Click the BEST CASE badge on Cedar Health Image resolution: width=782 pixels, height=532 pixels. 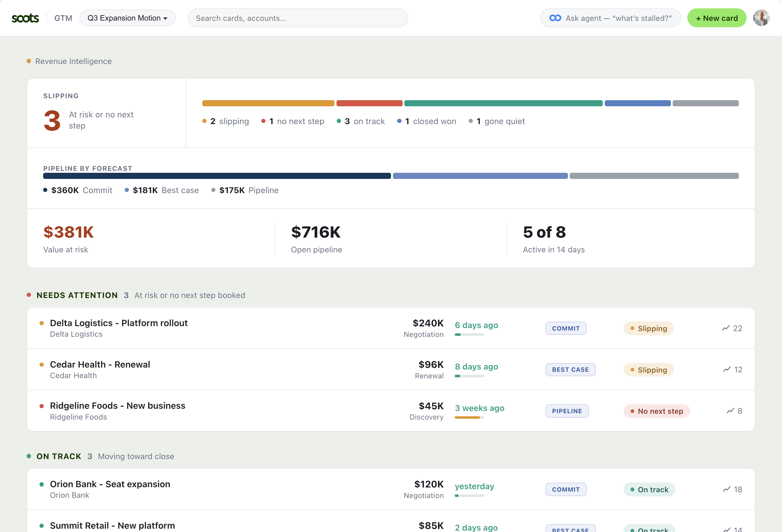tap(571, 370)
